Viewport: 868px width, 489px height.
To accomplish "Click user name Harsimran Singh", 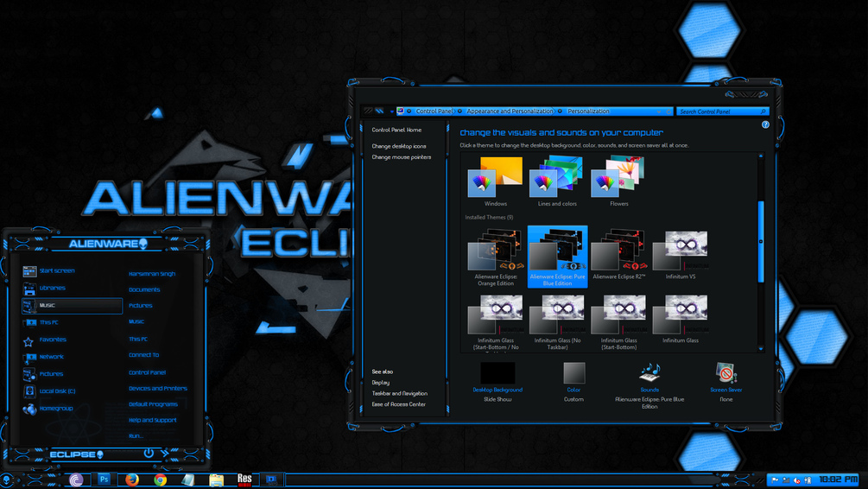I will click(152, 274).
